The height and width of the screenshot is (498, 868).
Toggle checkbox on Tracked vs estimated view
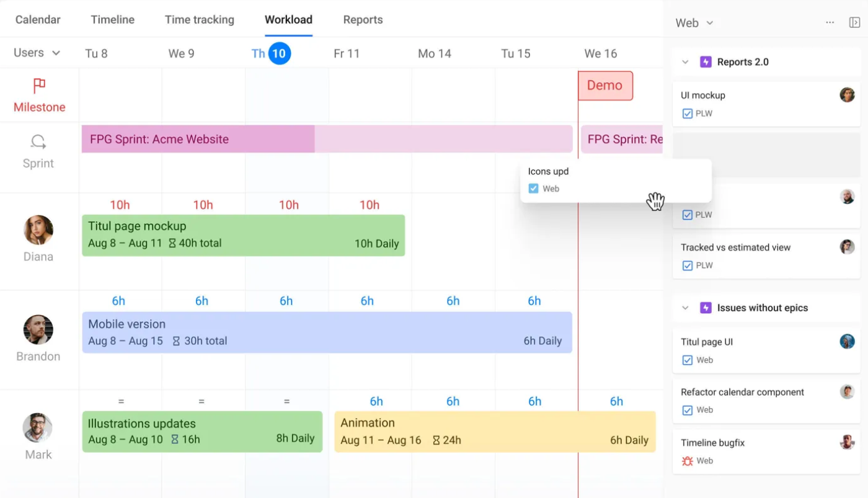687,265
